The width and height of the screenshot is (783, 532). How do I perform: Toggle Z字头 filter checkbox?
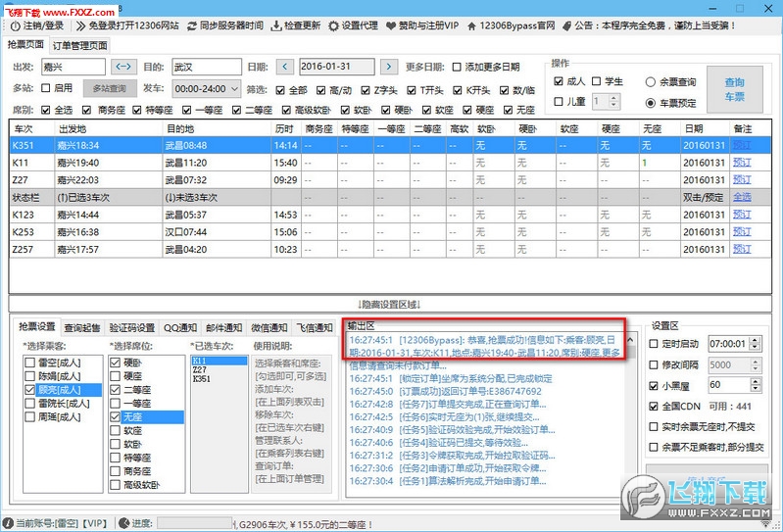point(366,90)
